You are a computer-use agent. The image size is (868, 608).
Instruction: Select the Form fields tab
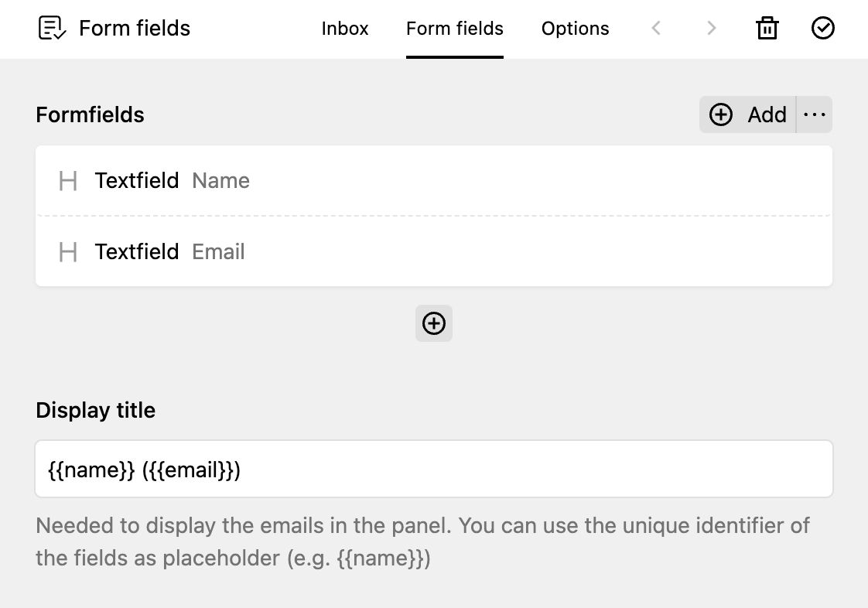454,28
